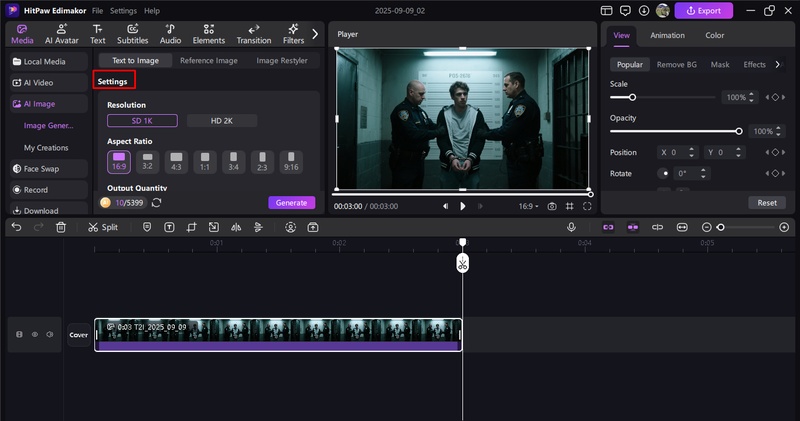Choose 3:2 aspect ratio
The width and height of the screenshot is (800, 421).
[x=147, y=162]
